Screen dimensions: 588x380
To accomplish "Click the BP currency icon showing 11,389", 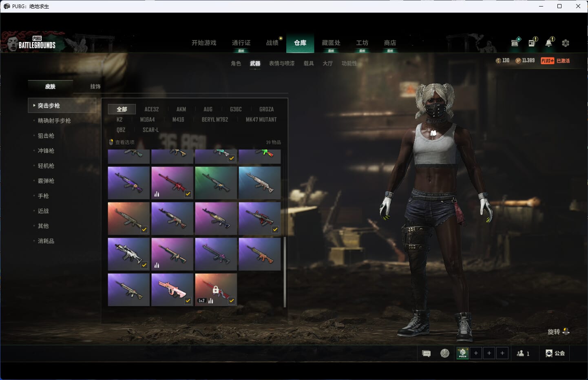I will point(518,60).
